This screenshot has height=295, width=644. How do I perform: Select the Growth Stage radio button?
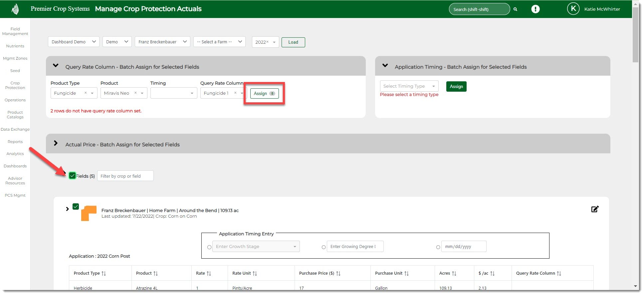(x=209, y=247)
